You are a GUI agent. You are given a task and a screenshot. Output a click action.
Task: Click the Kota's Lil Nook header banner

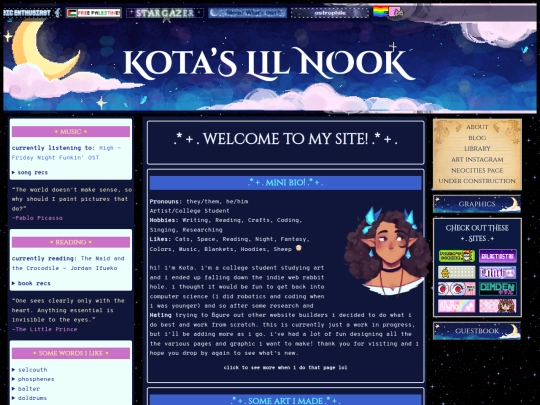coord(270,65)
